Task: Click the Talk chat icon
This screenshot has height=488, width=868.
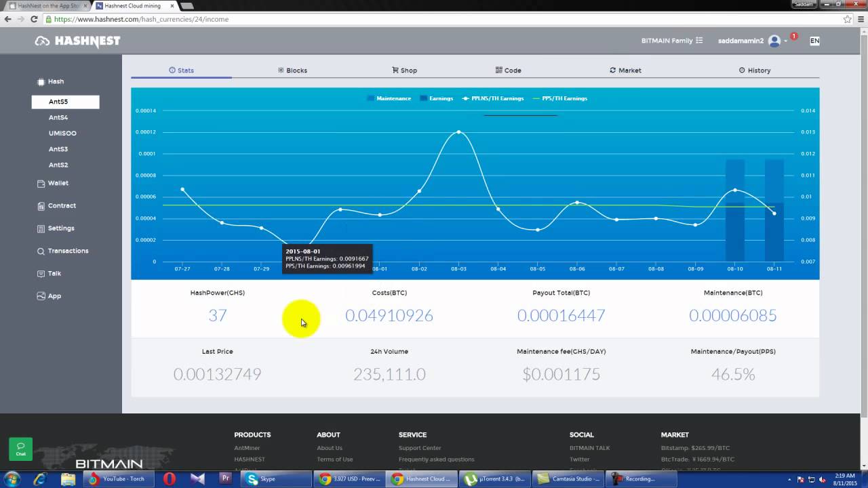Action: coord(41,274)
